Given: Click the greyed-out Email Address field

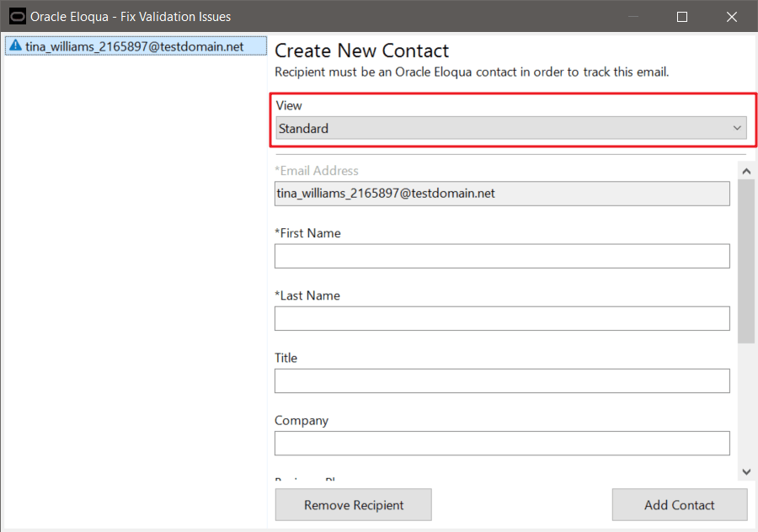Looking at the screenshot, I should (502, 194).
